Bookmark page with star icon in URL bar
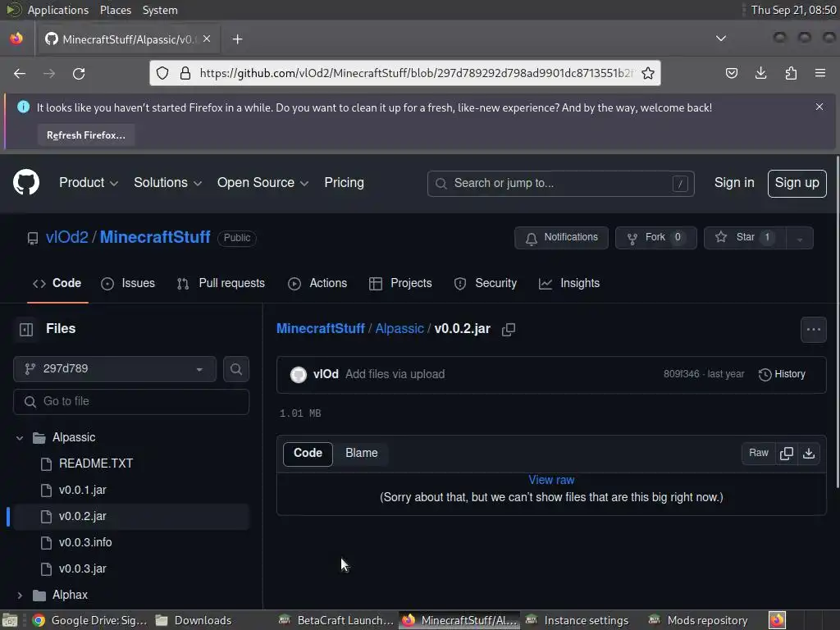 click(x=648, y=73)
